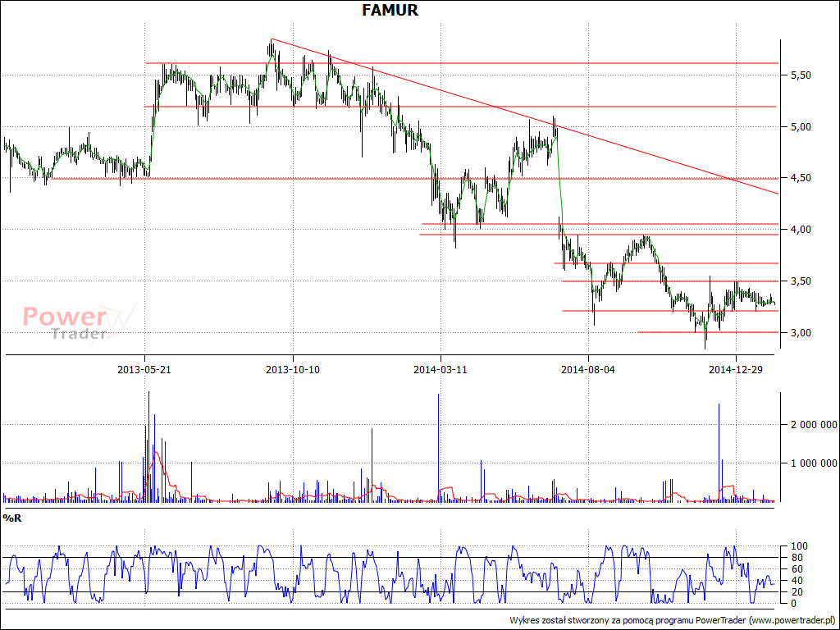The image size is (840, 630).
Task: Click the 40 level on %R axis
Action: coord(797,581)
